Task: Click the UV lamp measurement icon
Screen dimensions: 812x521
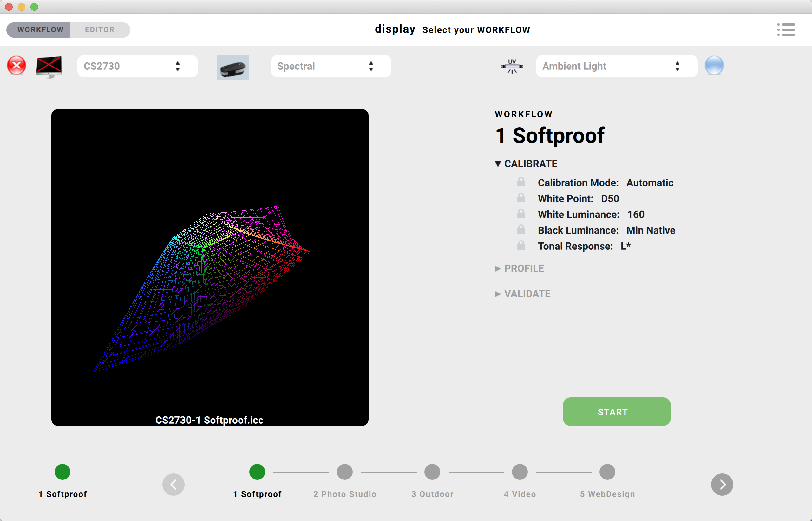Action: click(x=512, y=66)
